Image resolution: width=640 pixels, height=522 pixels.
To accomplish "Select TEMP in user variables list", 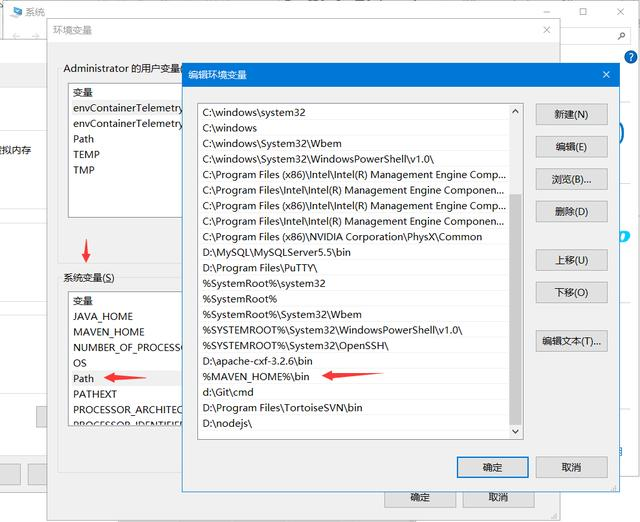I will (126, 154).
